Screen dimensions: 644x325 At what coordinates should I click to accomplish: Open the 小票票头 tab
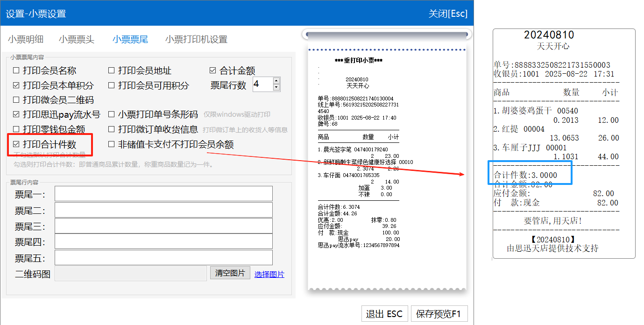click(77, 40)
